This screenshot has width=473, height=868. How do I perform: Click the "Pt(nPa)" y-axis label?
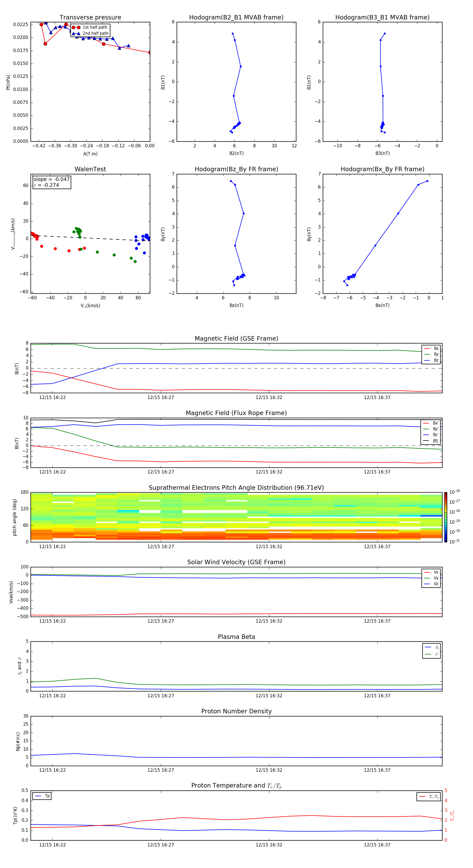[8, 82]
